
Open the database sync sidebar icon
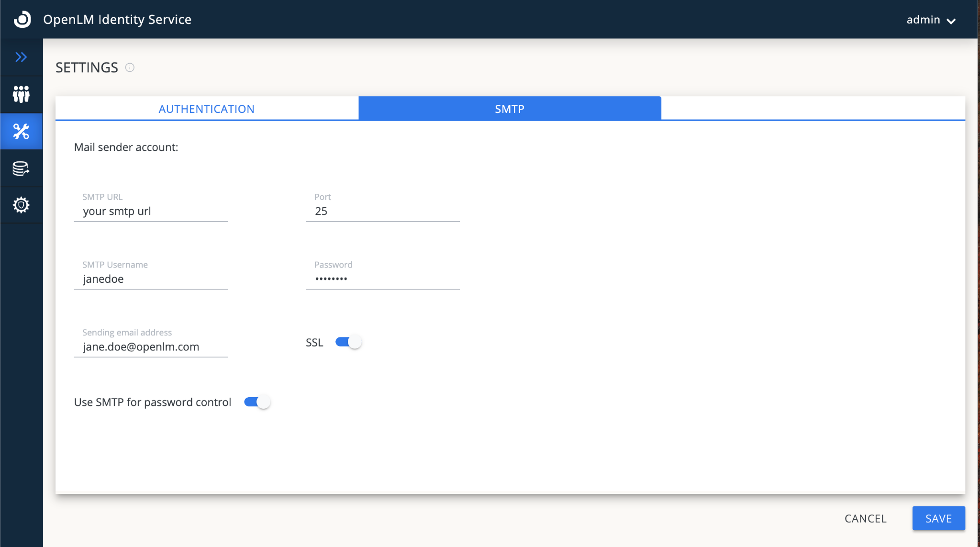21,168
